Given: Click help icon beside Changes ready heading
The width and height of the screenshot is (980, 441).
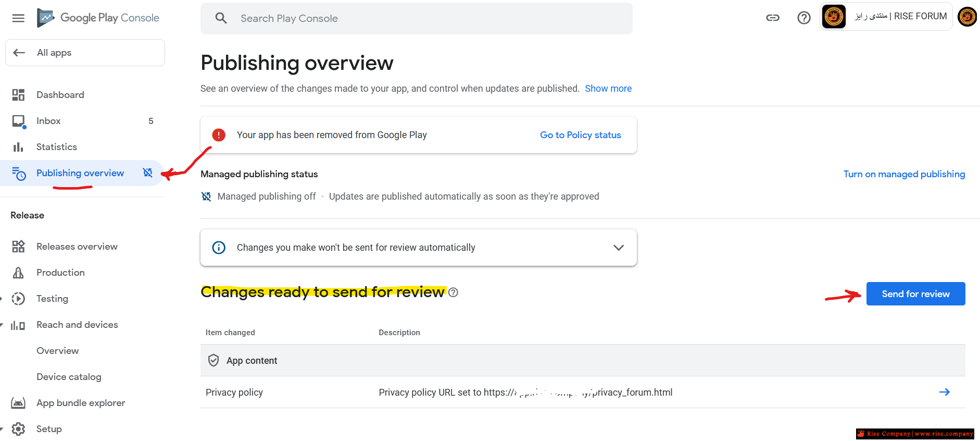Looking at the screenshot, I should [x=453, y=292].
